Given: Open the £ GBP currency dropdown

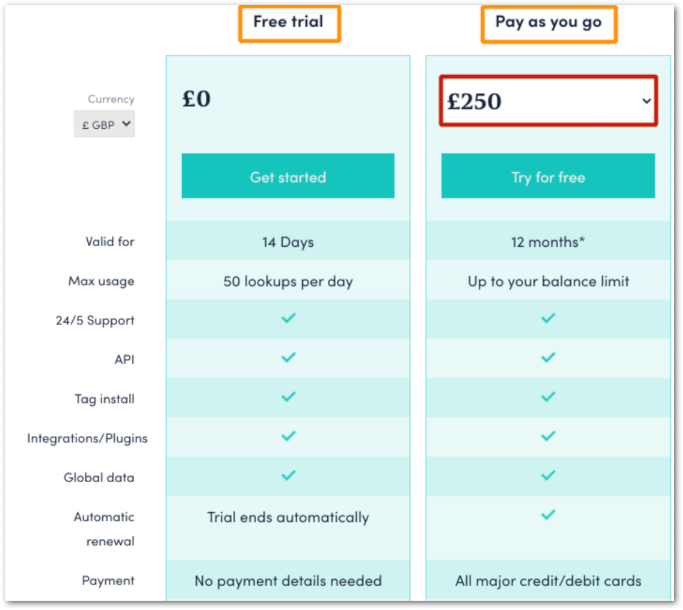Looking at the screenshot, I should click(x=105, y=124).
